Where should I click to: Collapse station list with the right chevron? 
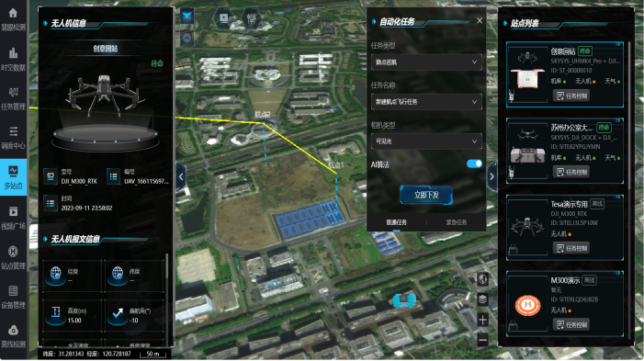(491, 177)
